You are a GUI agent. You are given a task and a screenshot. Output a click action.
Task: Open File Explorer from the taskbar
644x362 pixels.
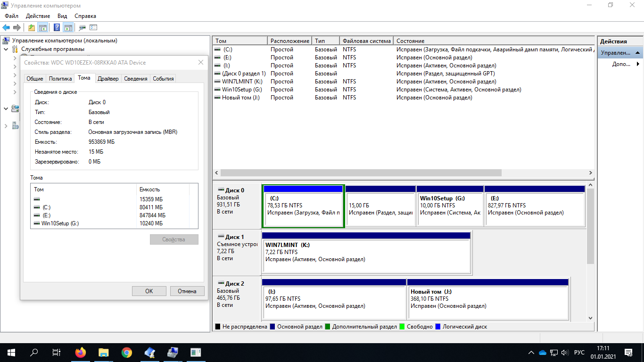[x=104, y=353]
